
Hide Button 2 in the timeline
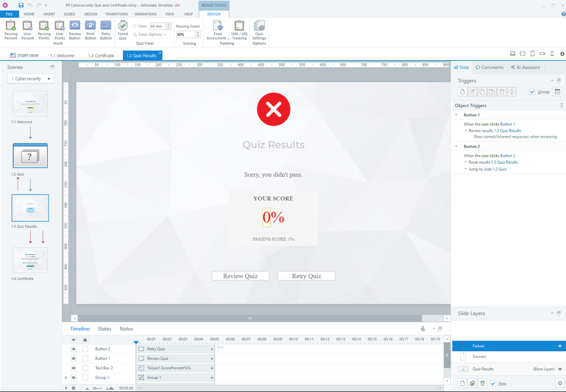73,349
